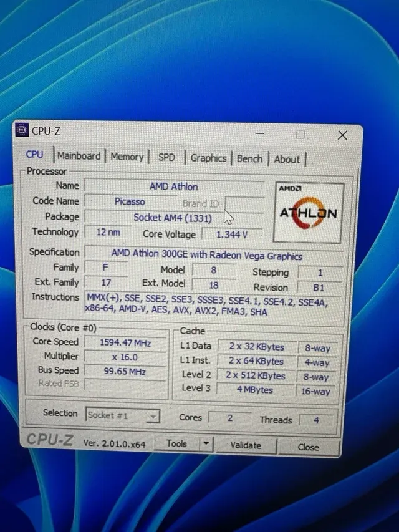The height and width of the screenshot is (532, 399).
Task: Click the disabled maximize button of CPU-Z
Action: coord(300,134)
